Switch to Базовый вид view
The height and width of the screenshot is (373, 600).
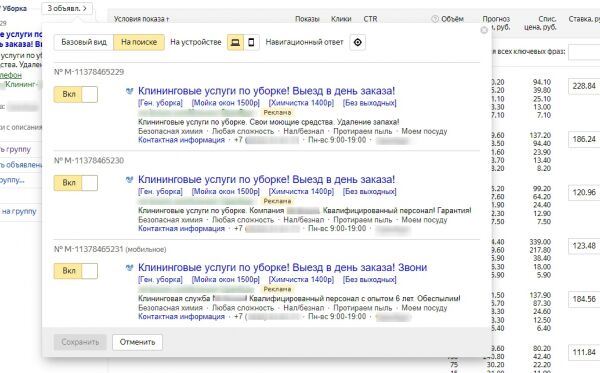pyautogui.click(x=84, y=42)
